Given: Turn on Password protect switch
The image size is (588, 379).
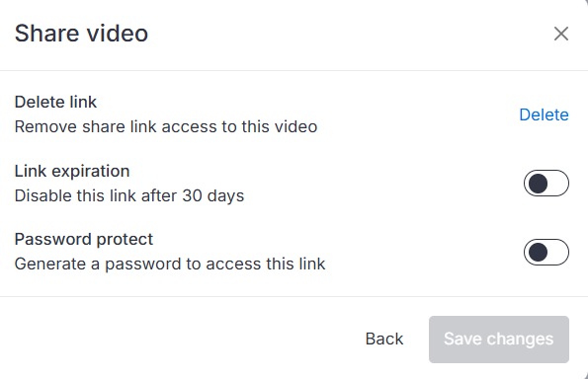Looking at the screenshot, I should point(546,252).
